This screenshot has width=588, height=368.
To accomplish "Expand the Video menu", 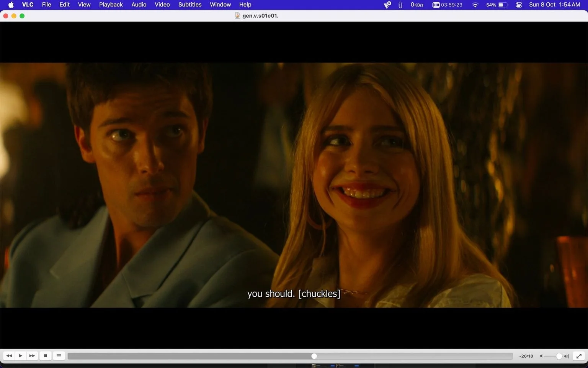I will (x=162, y=5).
